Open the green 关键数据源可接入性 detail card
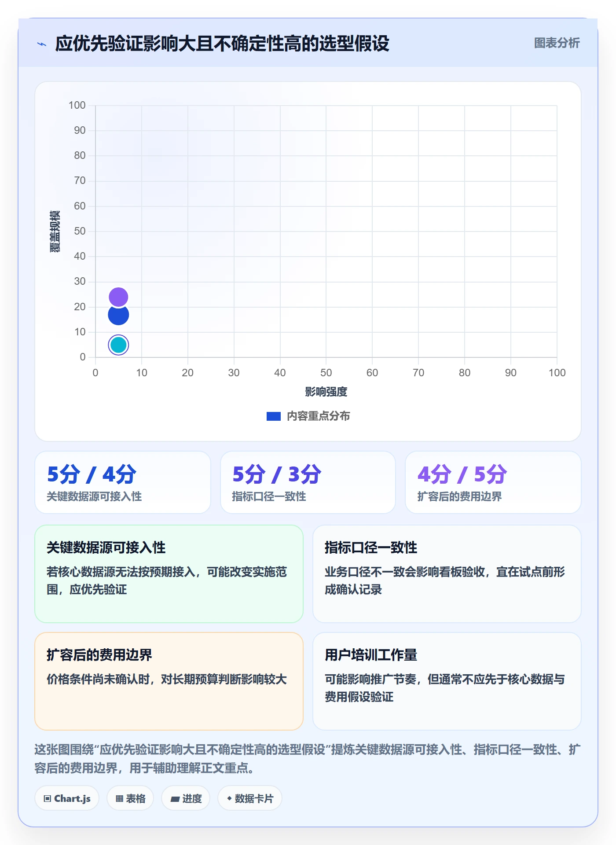 [x=169, y=574]
